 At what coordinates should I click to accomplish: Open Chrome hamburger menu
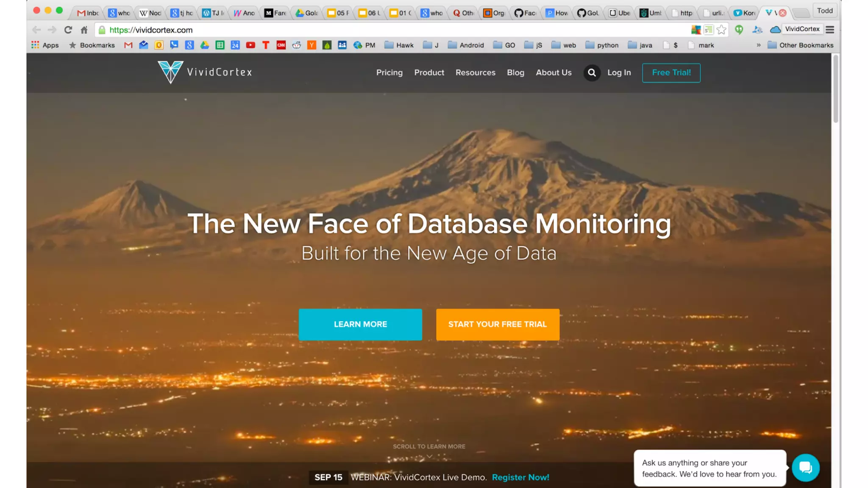pos(830,30)
